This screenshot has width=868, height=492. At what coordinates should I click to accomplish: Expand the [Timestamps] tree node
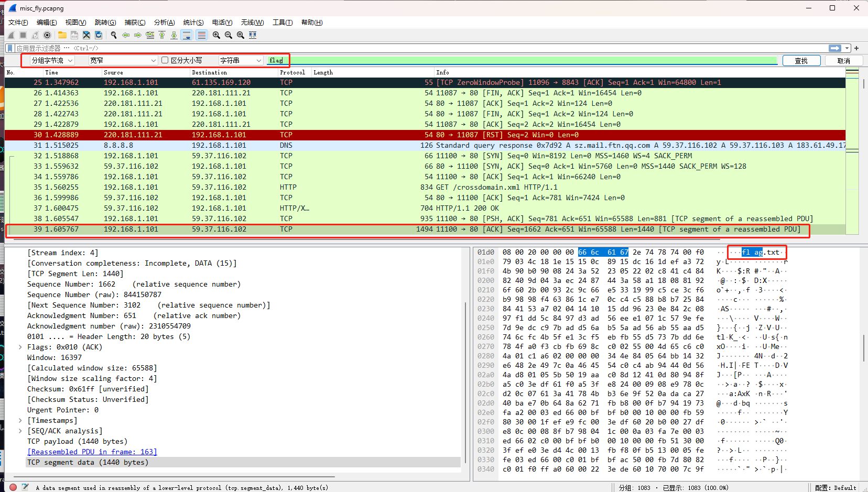(x=20, y=420)
